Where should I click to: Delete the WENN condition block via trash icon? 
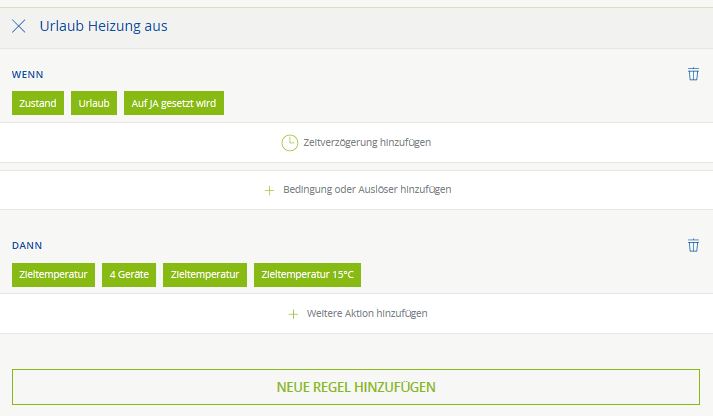click(693, 74)
